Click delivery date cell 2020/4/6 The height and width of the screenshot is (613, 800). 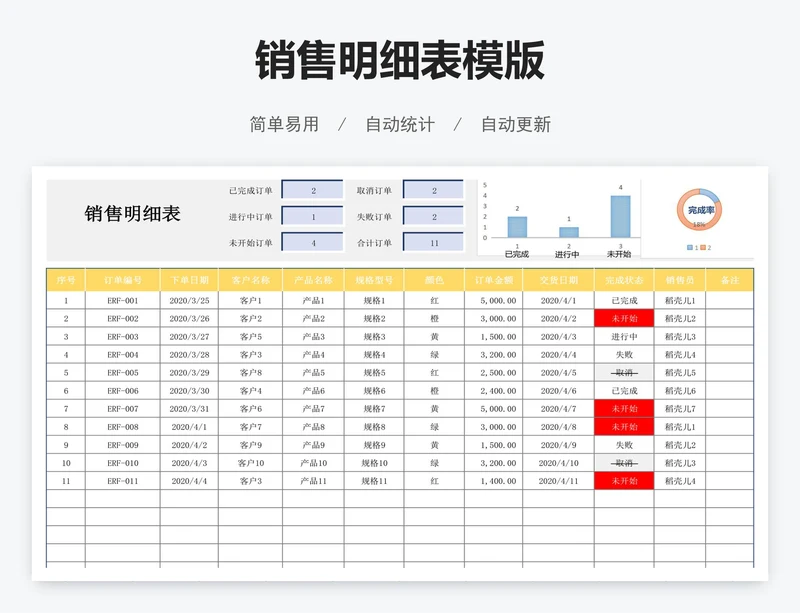point(559,390)
